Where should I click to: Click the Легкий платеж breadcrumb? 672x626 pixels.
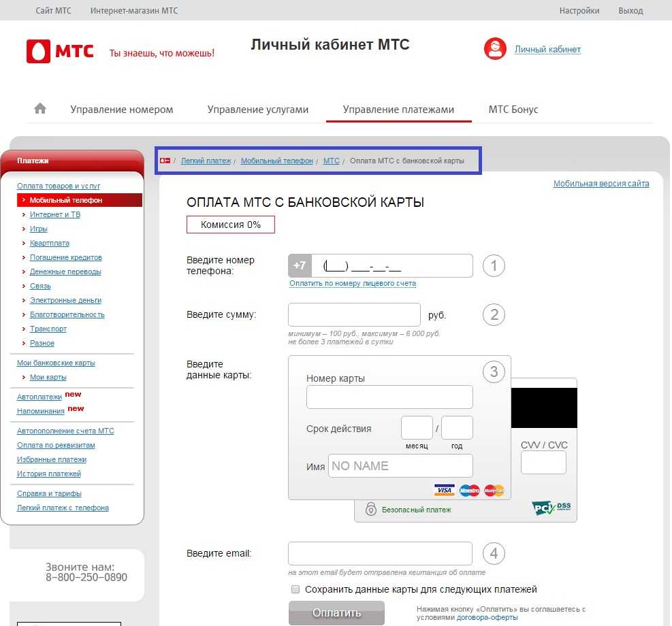(206, 161)
